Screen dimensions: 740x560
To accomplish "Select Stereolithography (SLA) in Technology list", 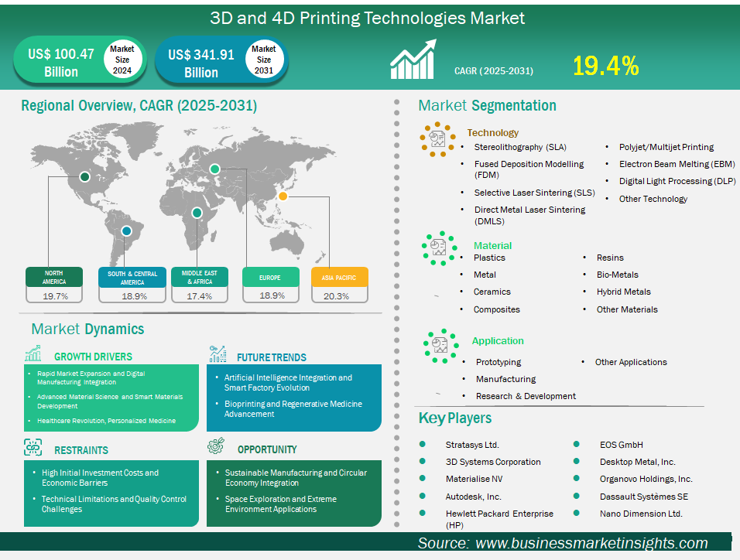I will coord(520,147).
